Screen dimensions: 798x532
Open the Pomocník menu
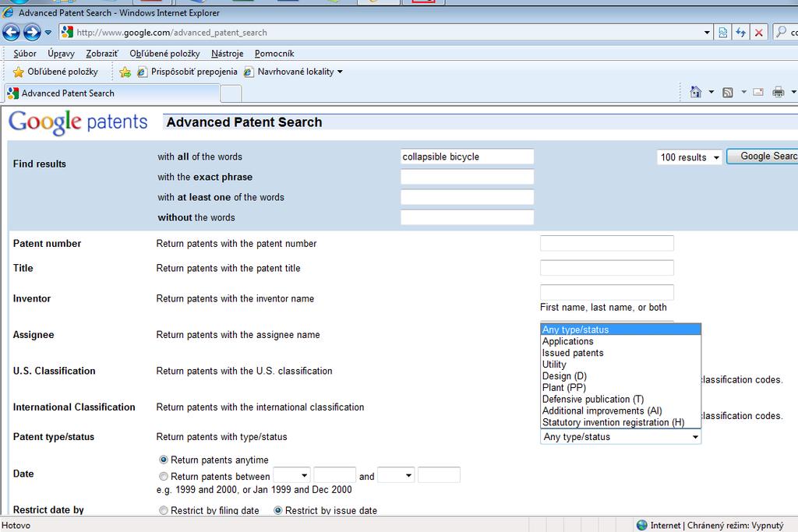[x=274, y=54]
